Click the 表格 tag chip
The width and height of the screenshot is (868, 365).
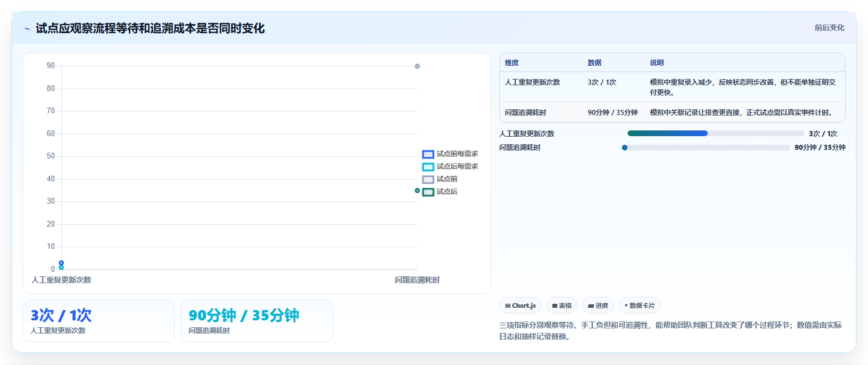[x=562, y=306]
